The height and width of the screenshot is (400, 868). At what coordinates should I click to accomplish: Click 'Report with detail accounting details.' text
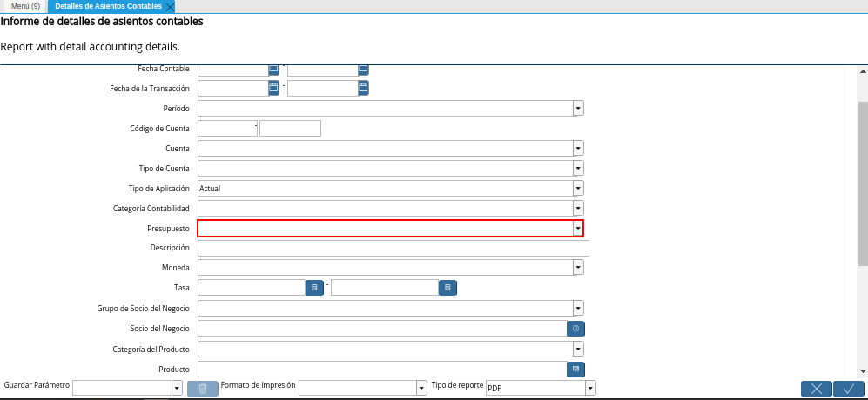click(x=91, y=46)
